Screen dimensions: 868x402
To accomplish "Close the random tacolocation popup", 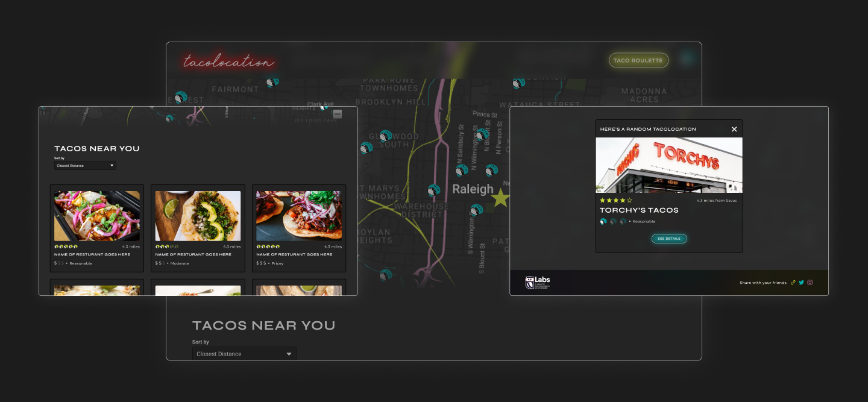I will coord(734,129).
